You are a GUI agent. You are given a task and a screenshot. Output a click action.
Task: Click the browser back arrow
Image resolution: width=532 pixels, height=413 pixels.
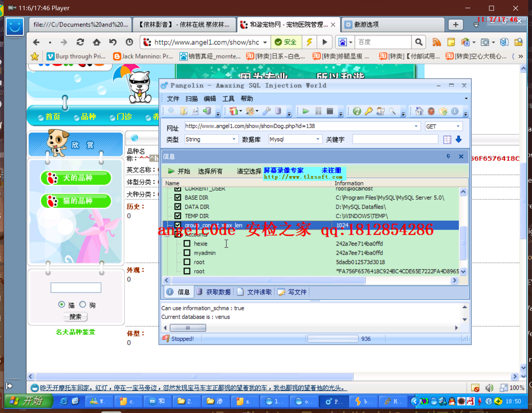pyautogui.click(x=36, y=42)
